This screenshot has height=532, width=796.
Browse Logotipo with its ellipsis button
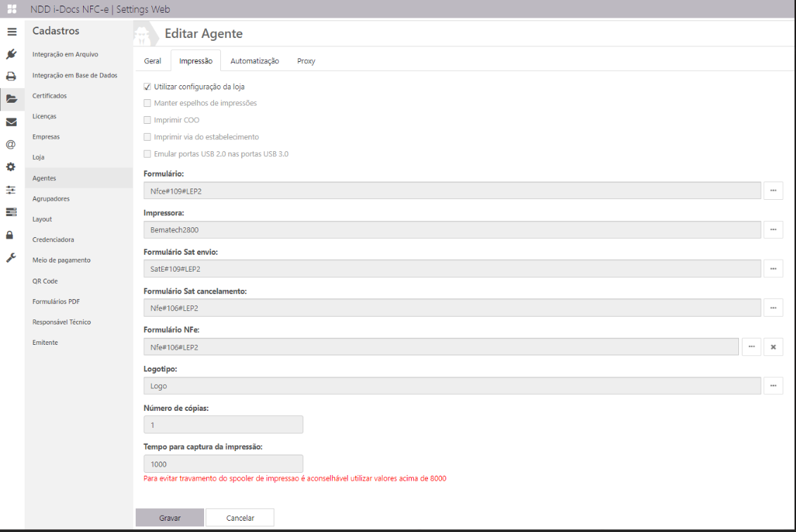(773, 386)
